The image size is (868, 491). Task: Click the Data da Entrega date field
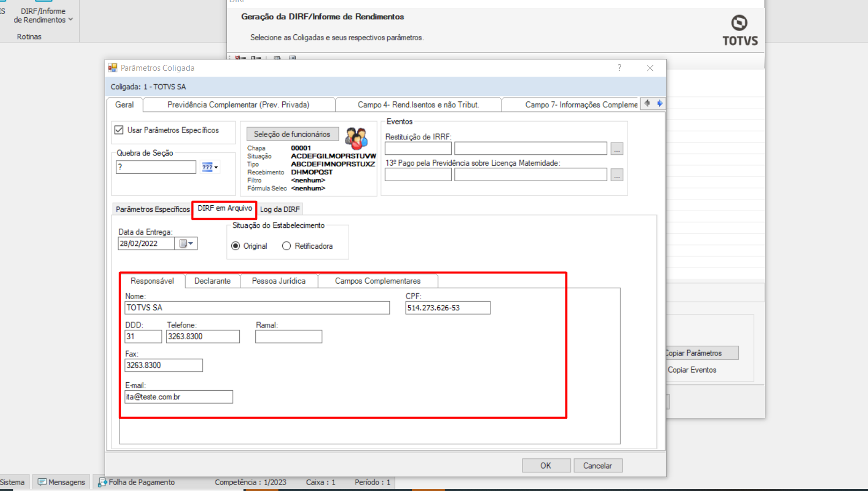146,243
